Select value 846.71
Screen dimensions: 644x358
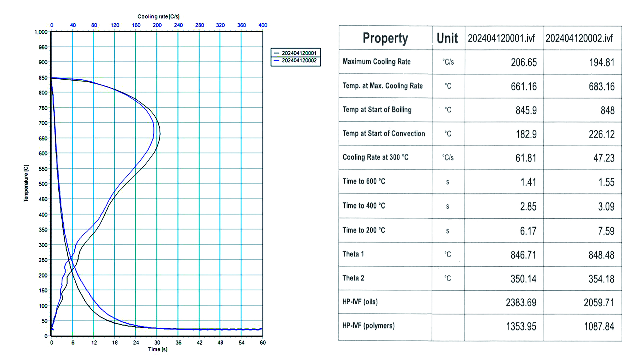click(523, 255)
